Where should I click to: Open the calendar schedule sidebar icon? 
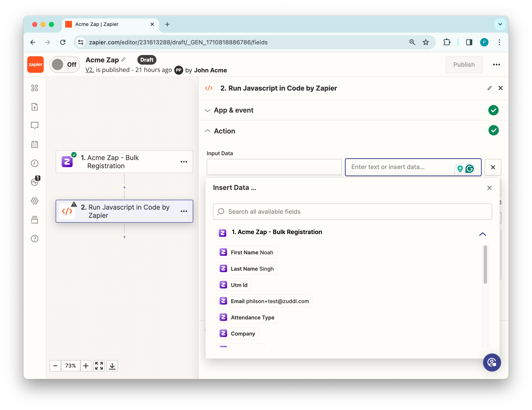[x=35, y=144]
